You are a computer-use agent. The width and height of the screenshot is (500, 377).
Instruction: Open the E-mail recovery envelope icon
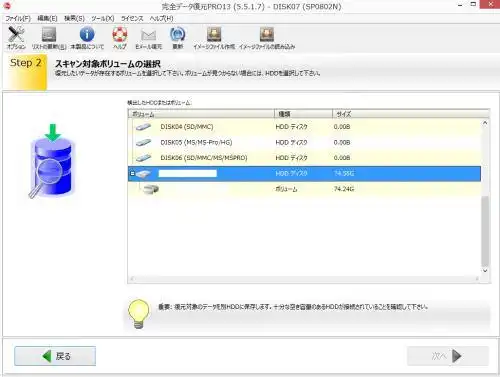(x=148, y=35)
